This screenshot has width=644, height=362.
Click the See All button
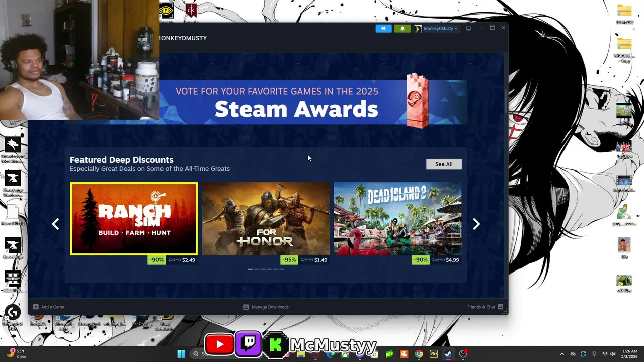coord(444,164)
